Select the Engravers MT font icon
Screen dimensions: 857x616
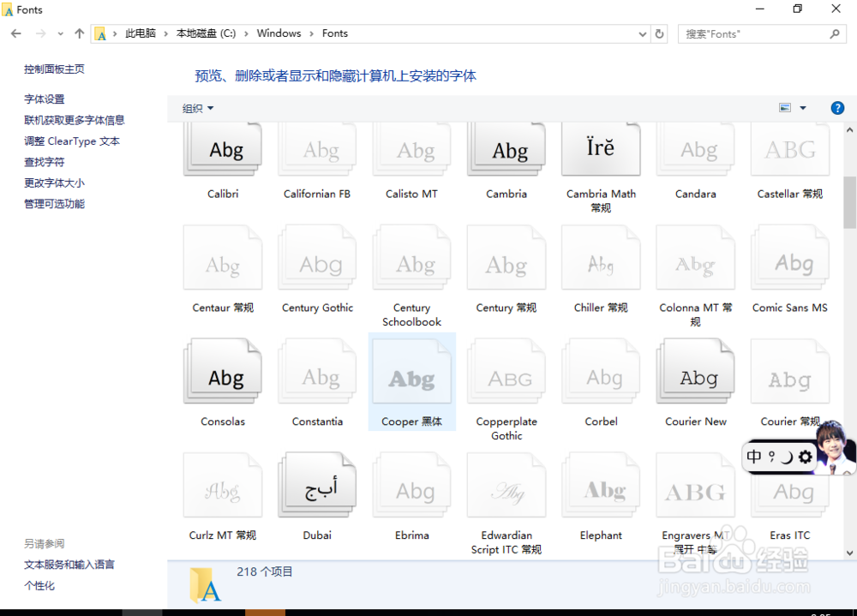tap(695, 485)
